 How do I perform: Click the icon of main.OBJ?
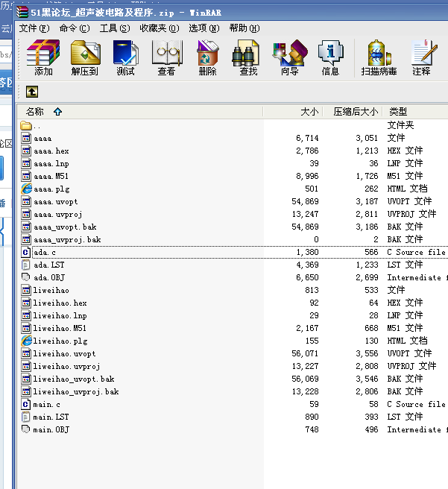click(25, 429)
